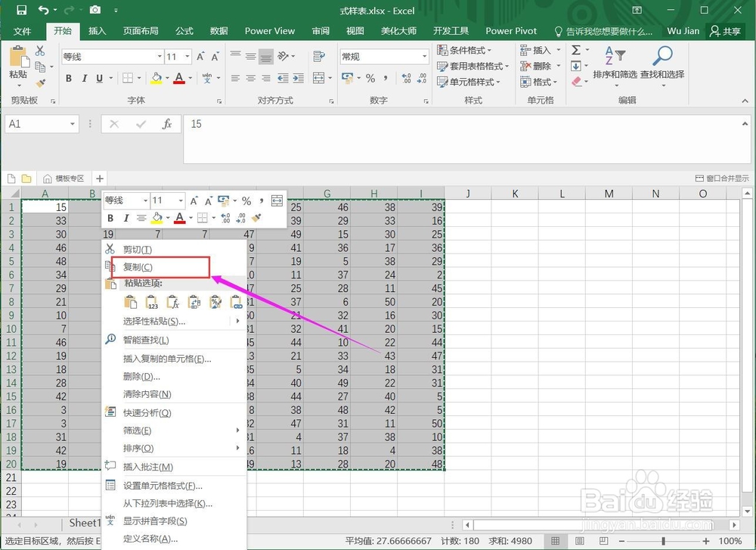Click 快速分析(Q) in context menu
This screenshot has width=756, height=550.
[175, 412]
